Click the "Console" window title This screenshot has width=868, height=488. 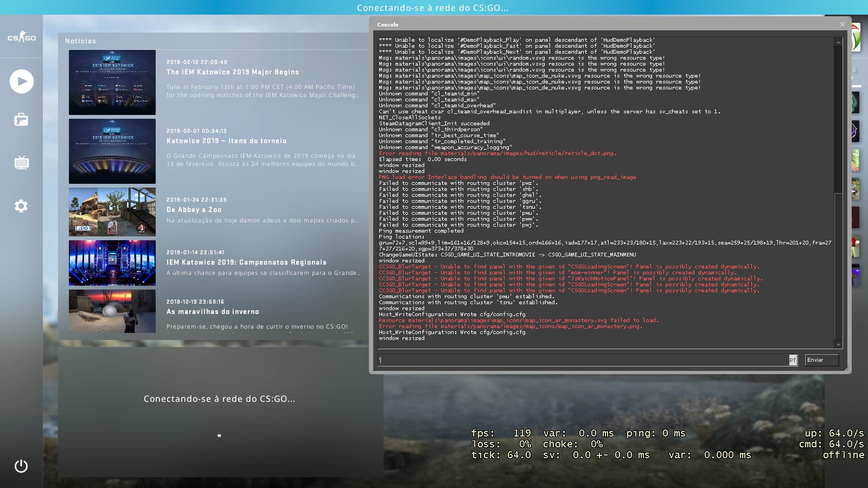(388, 24)
